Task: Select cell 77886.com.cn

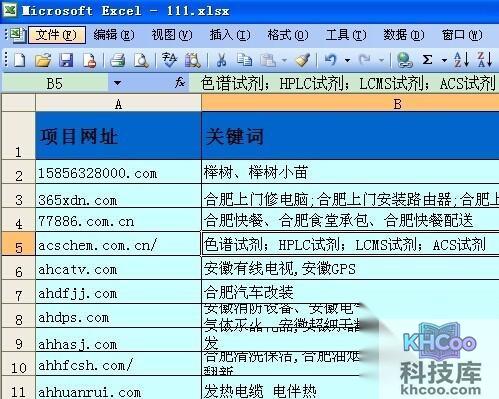Action: [x=118, y=220]
